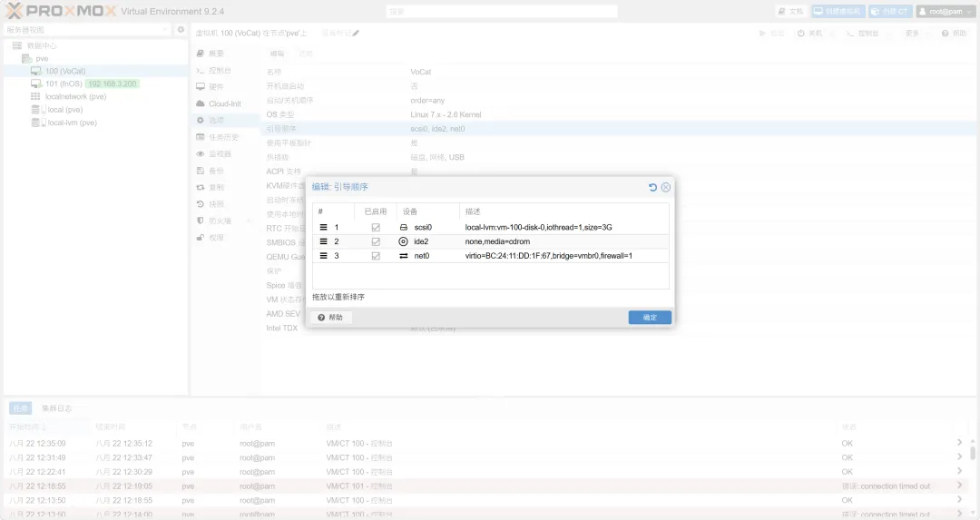Click the tree settings gear icon
The width and height of the screenshot is (980, 520).
[181, 29]
